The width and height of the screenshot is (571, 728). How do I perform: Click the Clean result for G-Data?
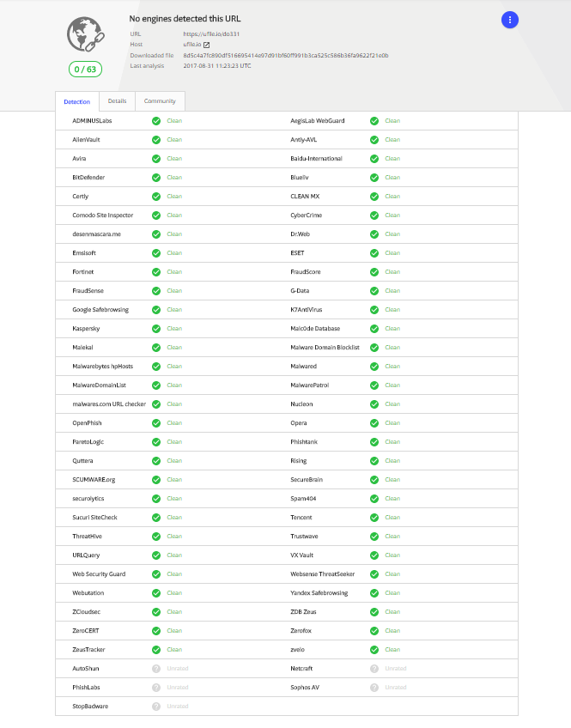click(392, 291)
